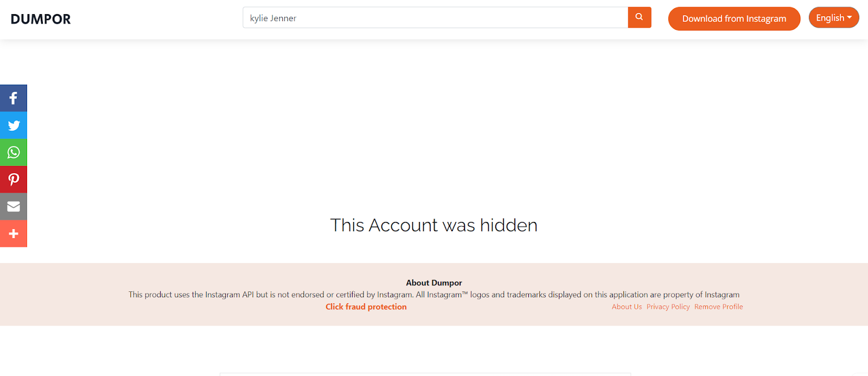Share page via email envelope icon
The image size is (868, 376).
coord(14,207)
